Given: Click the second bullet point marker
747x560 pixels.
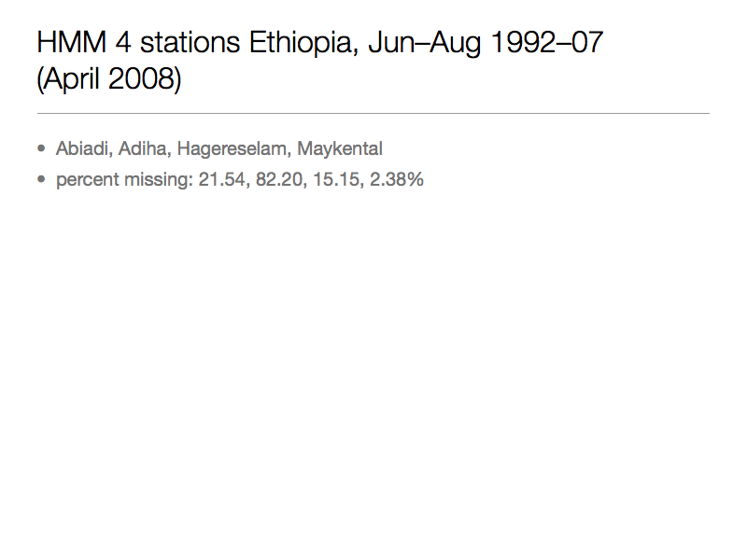Looking at the screenshot, I should (41, 179).
